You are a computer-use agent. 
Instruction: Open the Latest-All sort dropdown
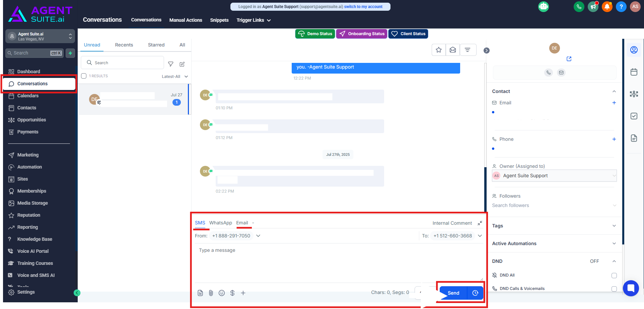click(175, 77)
